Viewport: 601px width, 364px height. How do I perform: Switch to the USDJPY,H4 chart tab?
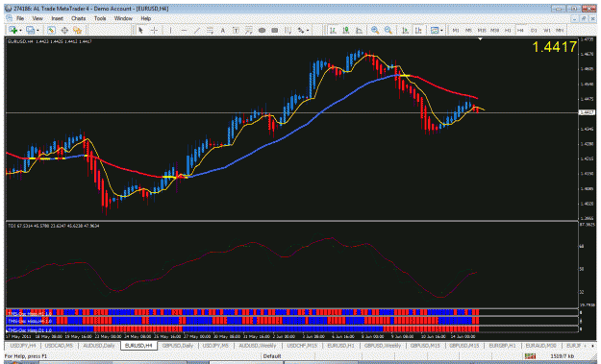coord(23,346)
